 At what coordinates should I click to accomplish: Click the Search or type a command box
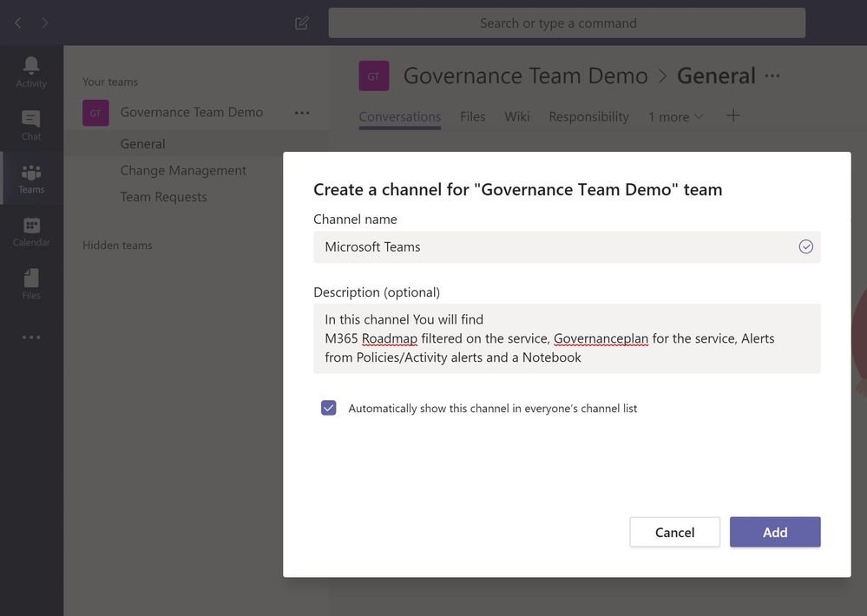567,23
